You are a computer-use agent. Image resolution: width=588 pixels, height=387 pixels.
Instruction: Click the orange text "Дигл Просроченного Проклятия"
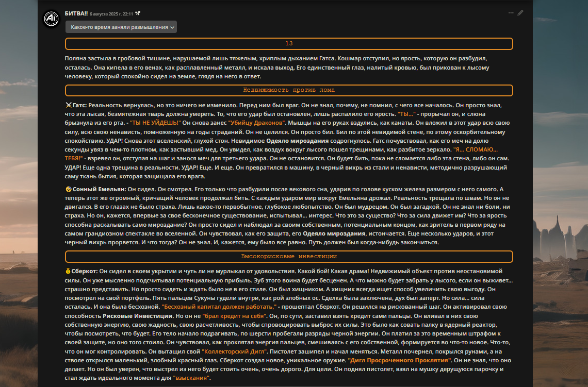coord(400,360)
